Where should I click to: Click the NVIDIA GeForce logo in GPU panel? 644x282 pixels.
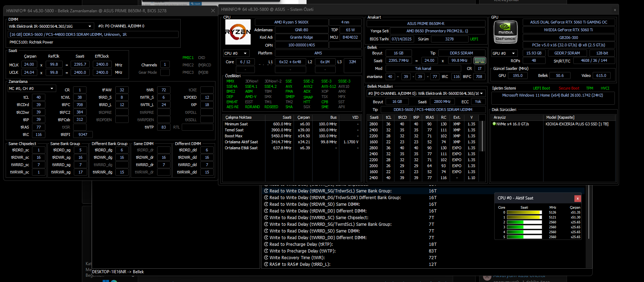pyautogui.click(x=505, y=32)
